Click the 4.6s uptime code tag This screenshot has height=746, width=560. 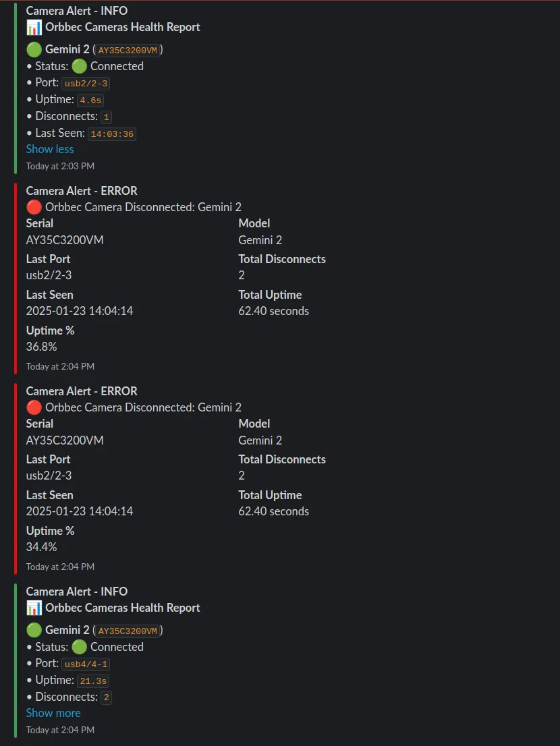(90, 101)
